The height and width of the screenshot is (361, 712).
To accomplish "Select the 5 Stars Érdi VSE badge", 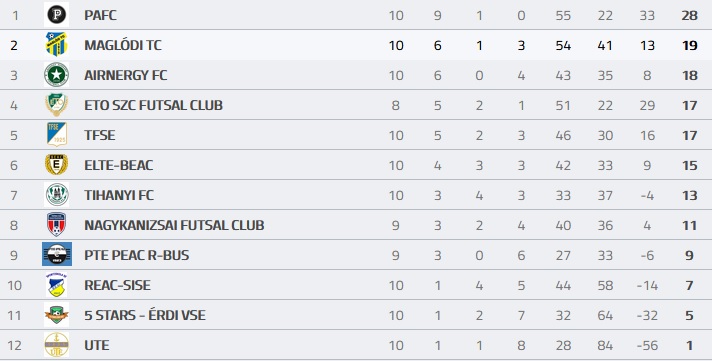I will 57,315.
